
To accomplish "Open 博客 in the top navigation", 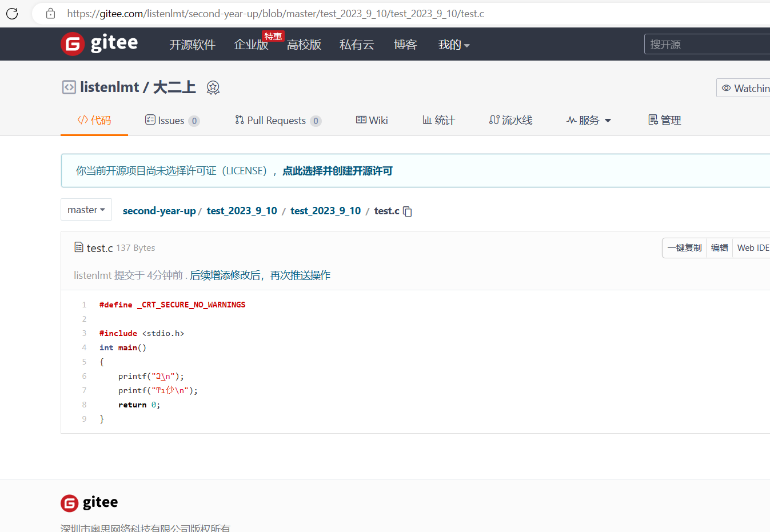I will pyautogui.click(x=405, y=45).
